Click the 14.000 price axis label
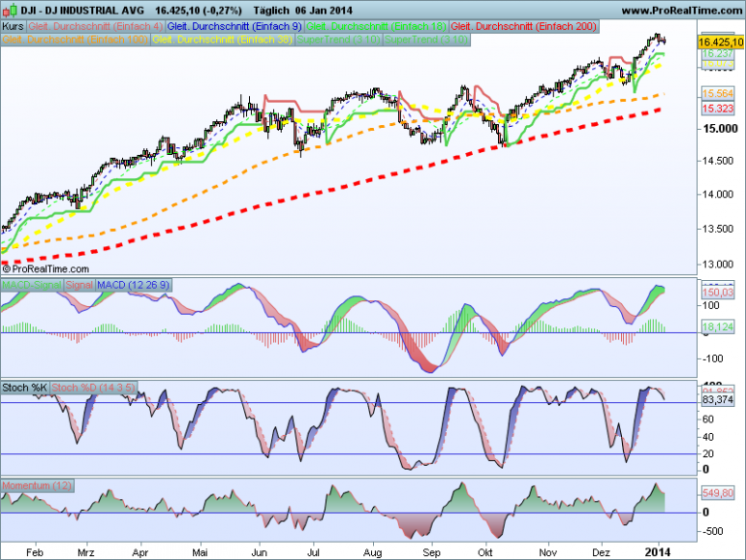Screen dimensions: 746x560 (x=718, y=194)
